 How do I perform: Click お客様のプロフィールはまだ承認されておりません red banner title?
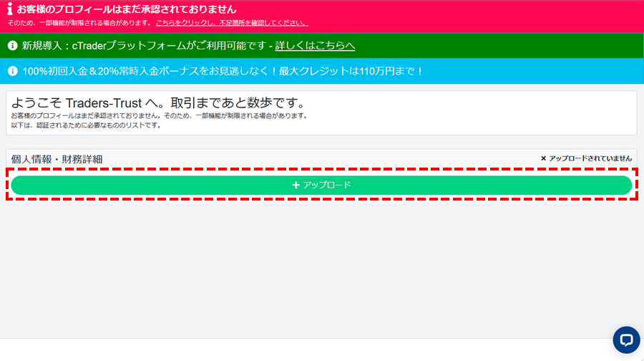127,9
